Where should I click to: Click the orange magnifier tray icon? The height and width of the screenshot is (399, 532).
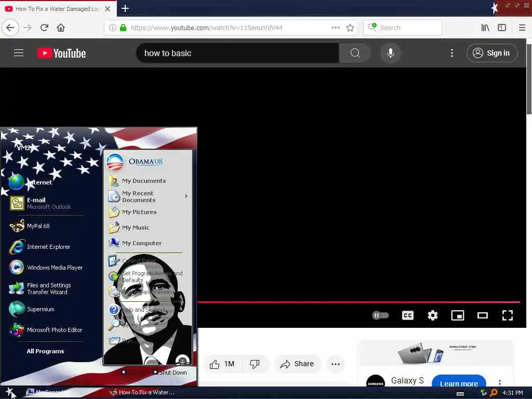click(x=494, y=393)
